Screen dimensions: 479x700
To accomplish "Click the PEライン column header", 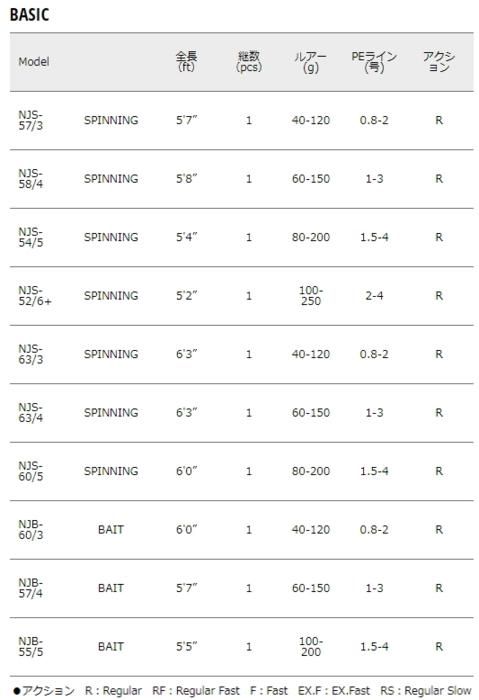I will (x=374, y=62).
